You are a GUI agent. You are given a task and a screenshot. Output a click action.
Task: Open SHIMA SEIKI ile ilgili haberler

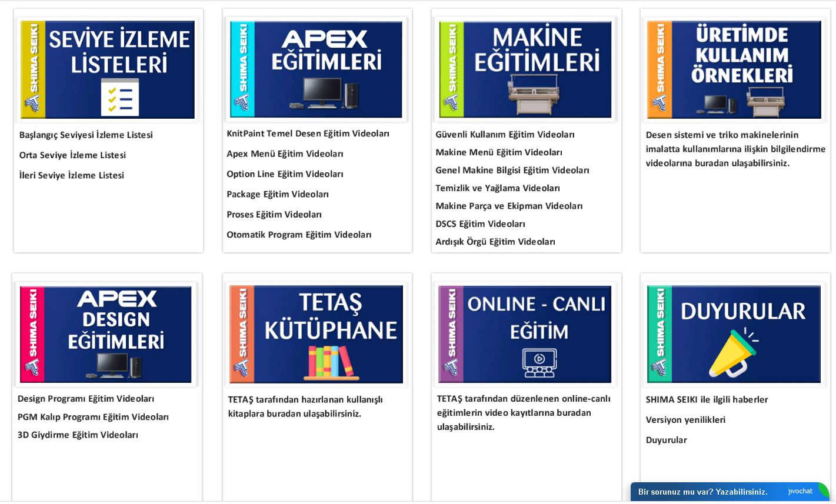pyautogui.click(x=707, y=400)
